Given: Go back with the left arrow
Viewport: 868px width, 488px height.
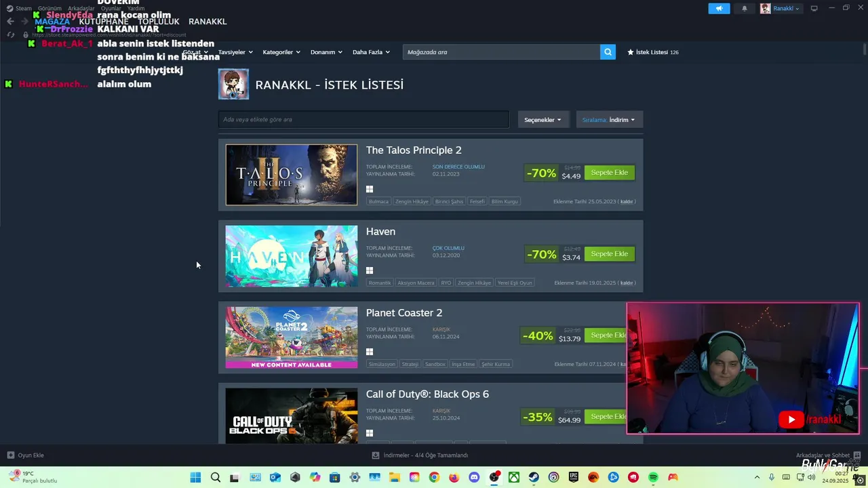Looking at the screenshot, I should pos(10,22).
